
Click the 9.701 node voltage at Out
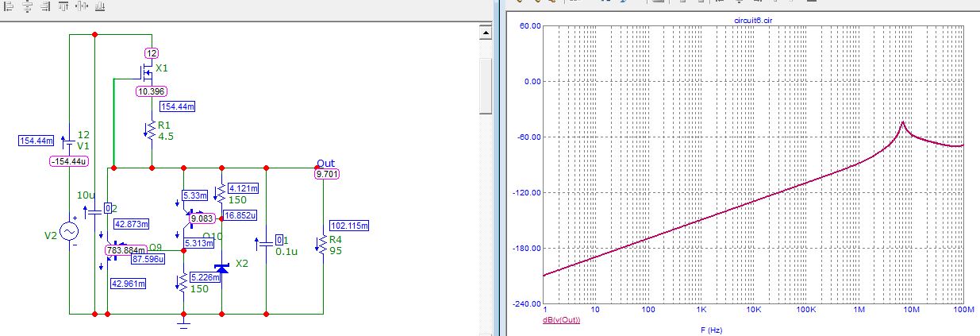[x=327, y=174]
